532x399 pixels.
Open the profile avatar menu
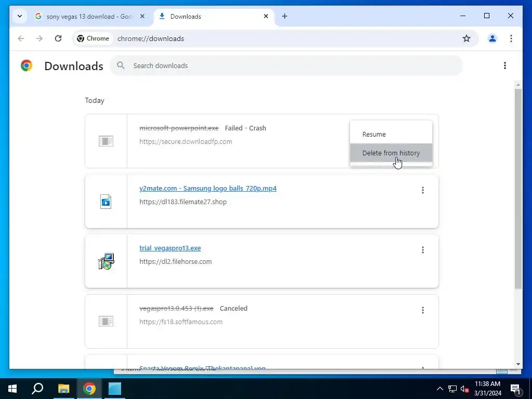pos(493,38)
